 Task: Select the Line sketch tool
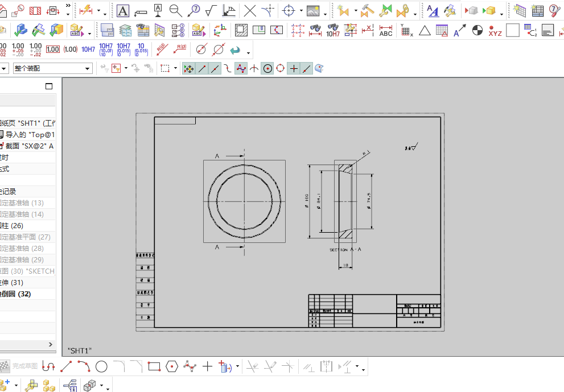[66, 366]
